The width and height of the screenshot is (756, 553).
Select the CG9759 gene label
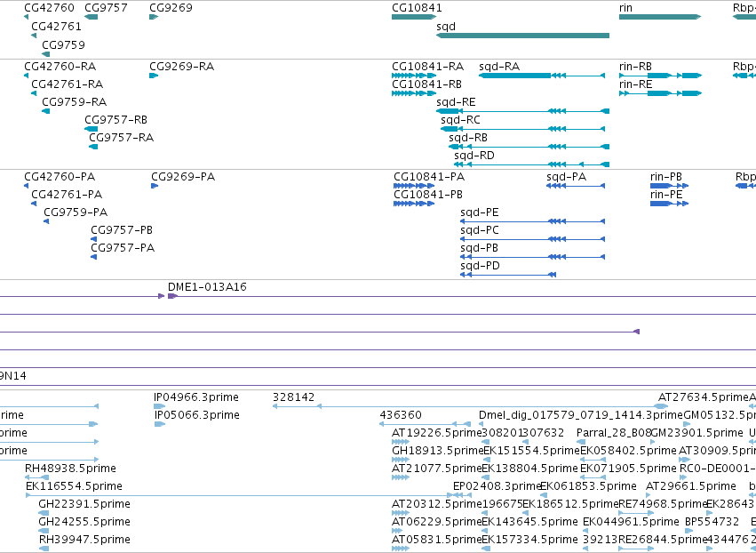pos(63,44)
